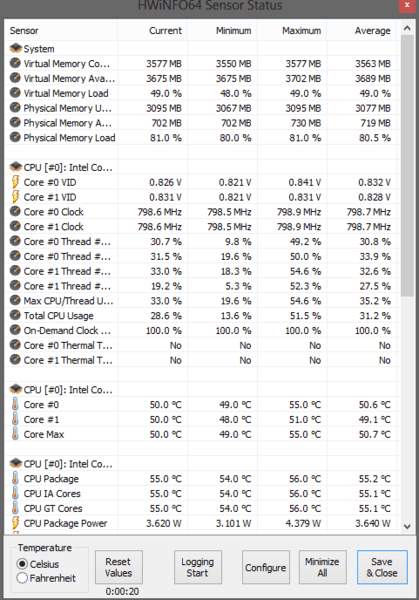Click the CPU Package thermometer icon
Screen dimensions: 419x600
[x=15, y=479]
